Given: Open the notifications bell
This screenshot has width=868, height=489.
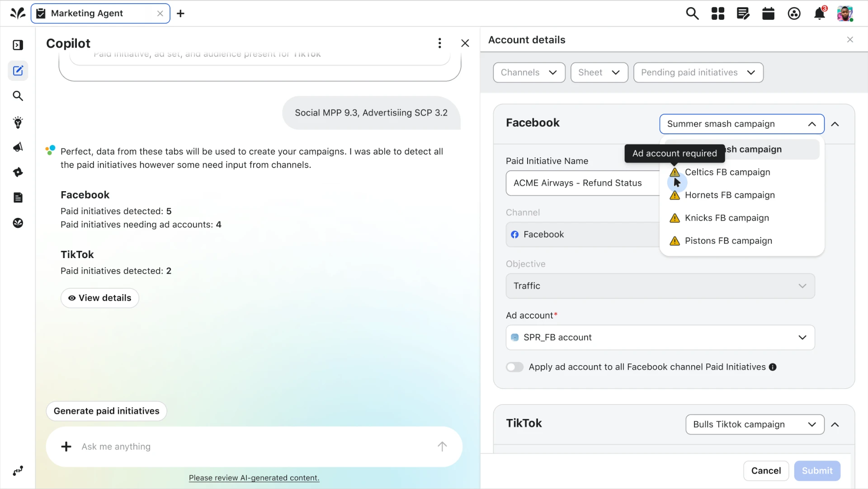Looking at the screenshot, I should (819, 14).
